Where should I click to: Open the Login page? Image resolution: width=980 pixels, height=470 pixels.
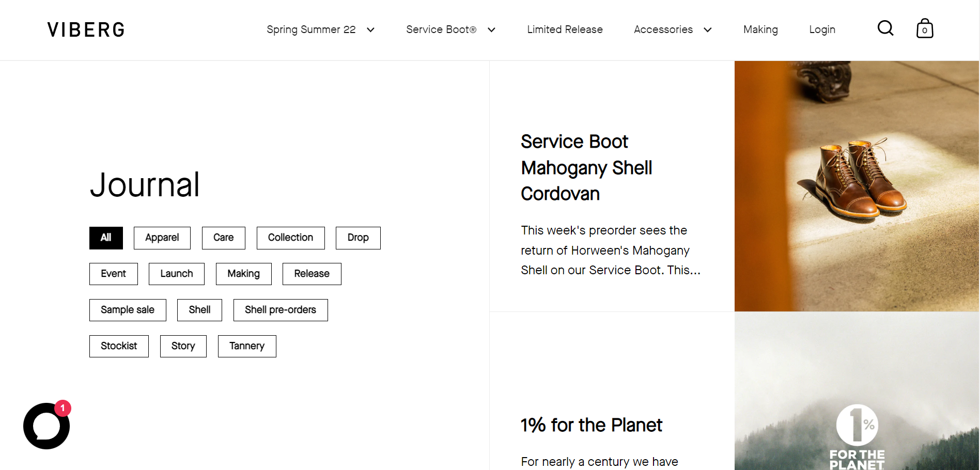[822, 29]
